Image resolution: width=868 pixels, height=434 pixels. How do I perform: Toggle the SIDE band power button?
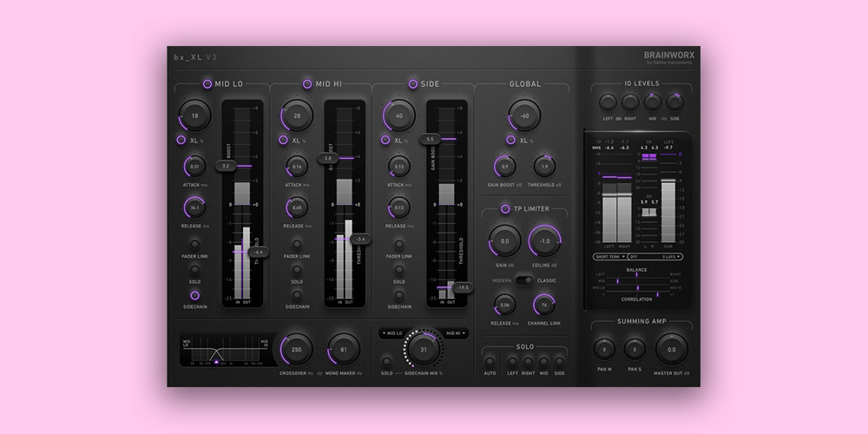(x=413, y=83)
